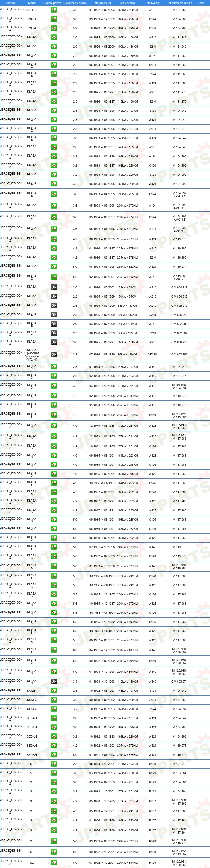Select the production dates 07.1992 -> 10.2001
This screenshot has height=868, width=210.
click(x=102, y=863)
